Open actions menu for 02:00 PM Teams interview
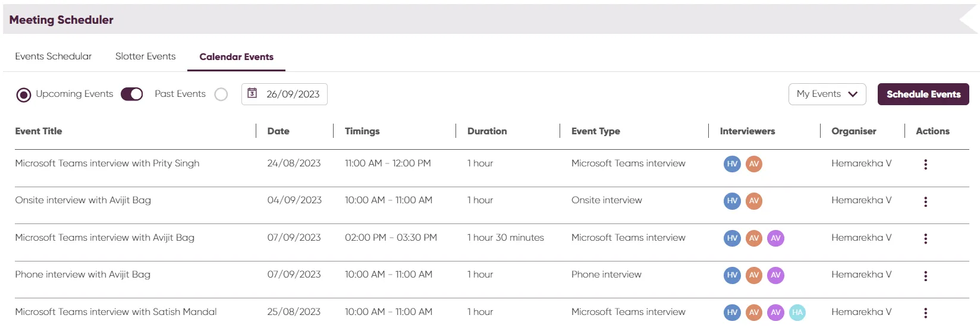Image resolution: width=980 pixels, height=334 pixels. (925, 239)
